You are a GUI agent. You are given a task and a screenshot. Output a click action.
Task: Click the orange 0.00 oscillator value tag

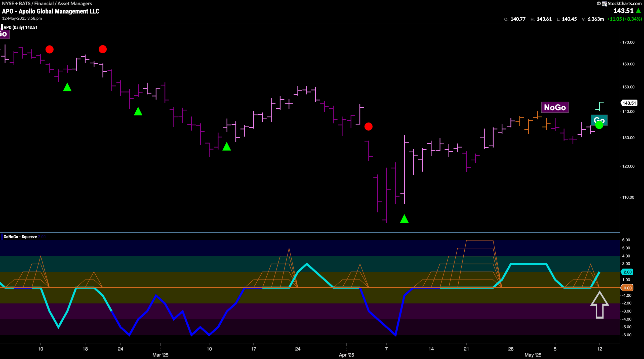point(627,288)
